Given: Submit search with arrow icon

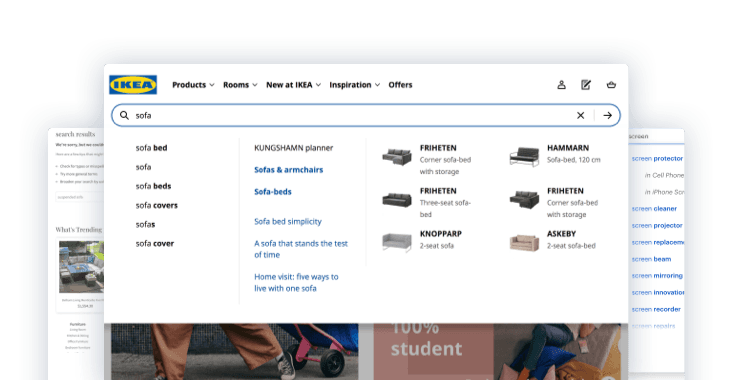Looking at the screenshot, I should (607, 115).
